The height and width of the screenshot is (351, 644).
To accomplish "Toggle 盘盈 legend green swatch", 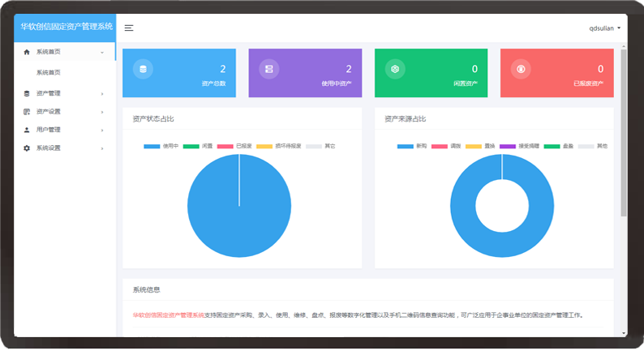I will coord(552,146).
